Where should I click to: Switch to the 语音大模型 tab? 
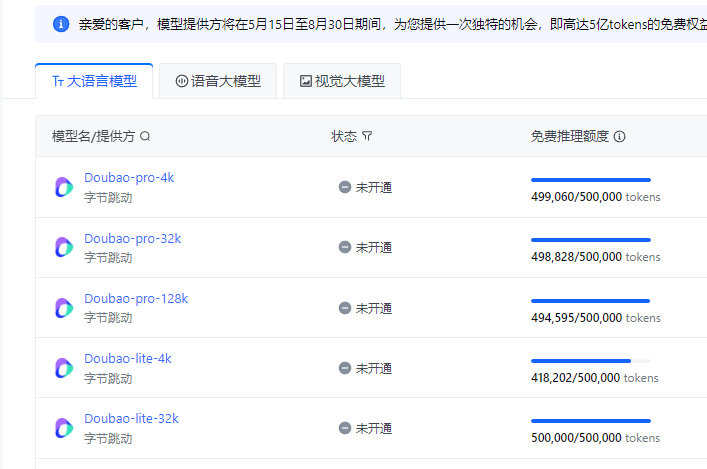(218, 81)
